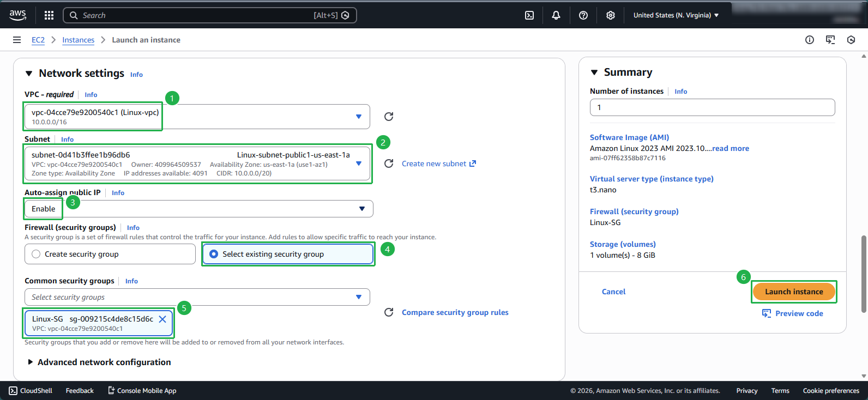
Task: Click the search magnifier icon
Action: click(74, 15)
